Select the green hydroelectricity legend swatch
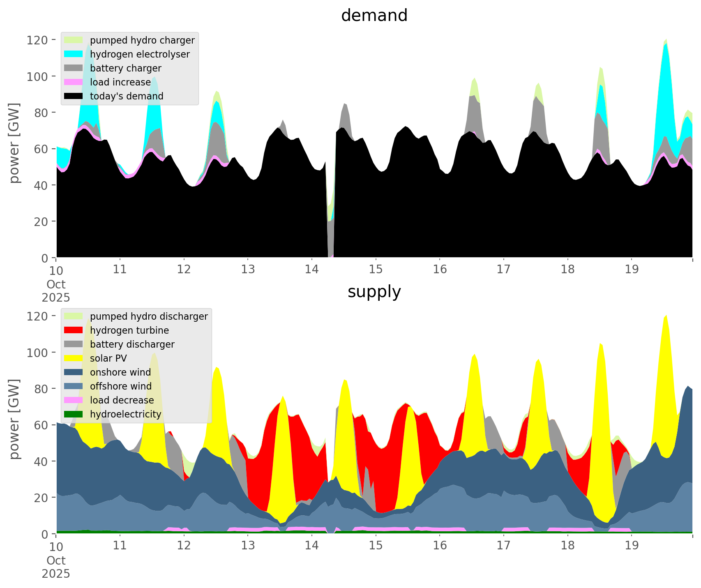This screenshot has width=701, height=588. [73, 414]
